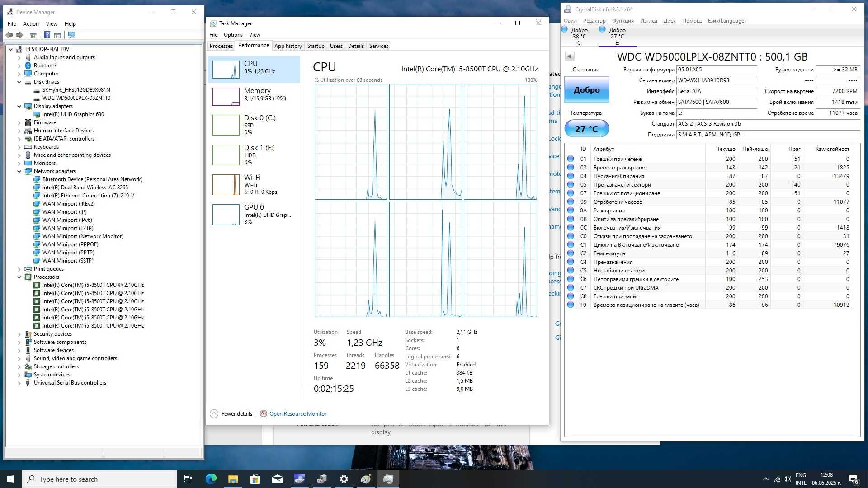Click the previous disk arrow in CrystalDiskInfo

(570, 56)
